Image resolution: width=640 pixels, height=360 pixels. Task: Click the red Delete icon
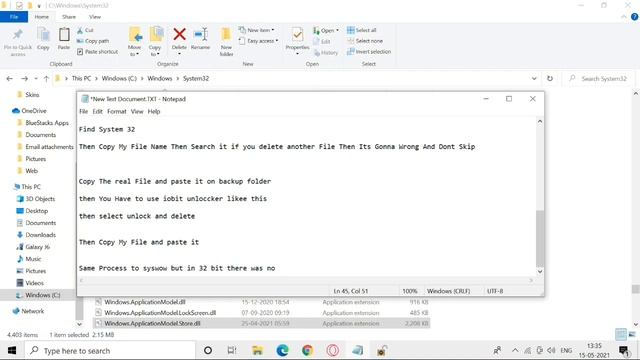(x=179, y=35)
